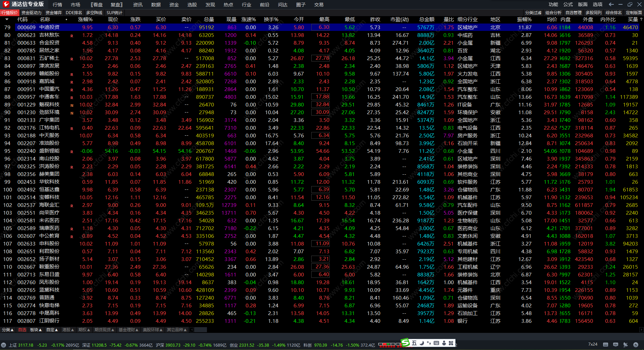
Task: Toggle the 五 Wubi input mode icon
Action: point(414,343)
